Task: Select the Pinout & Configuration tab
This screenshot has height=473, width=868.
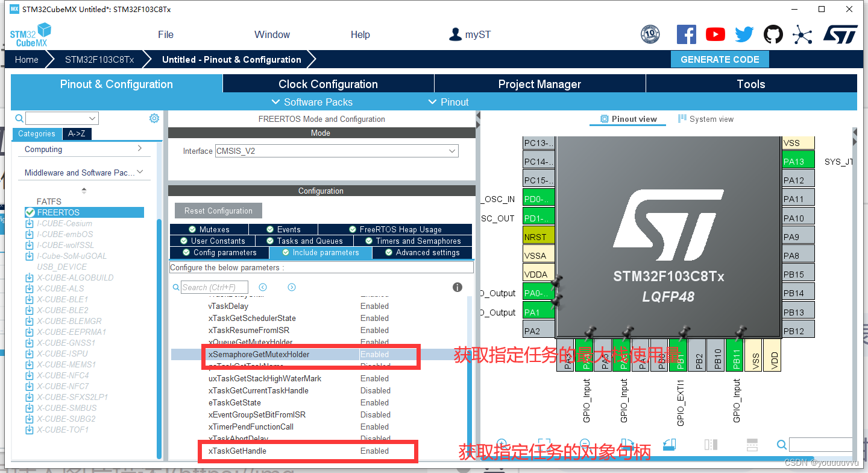Action: click(x=116, y=84)
